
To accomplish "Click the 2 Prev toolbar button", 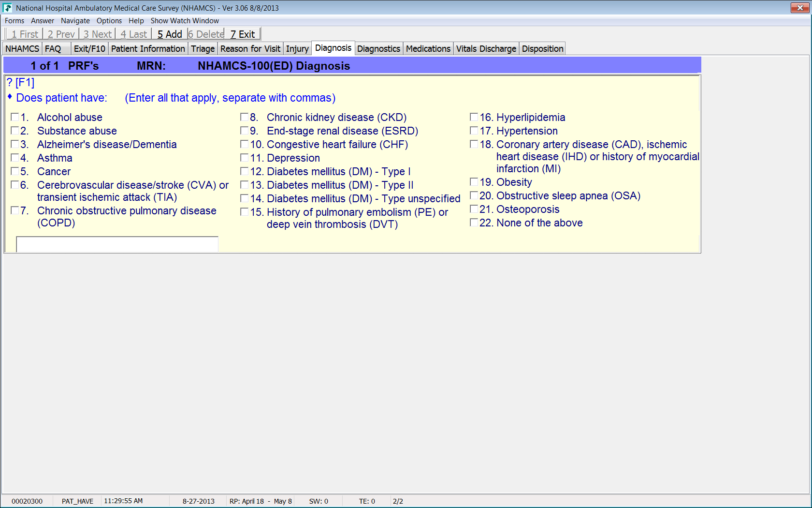I will pos(61,34).
